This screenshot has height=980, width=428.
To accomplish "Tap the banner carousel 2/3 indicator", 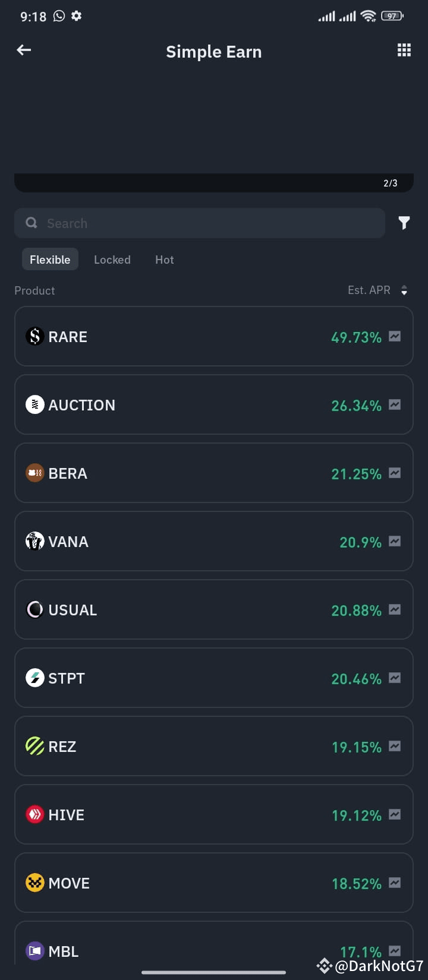I will [x=391, y=183].
